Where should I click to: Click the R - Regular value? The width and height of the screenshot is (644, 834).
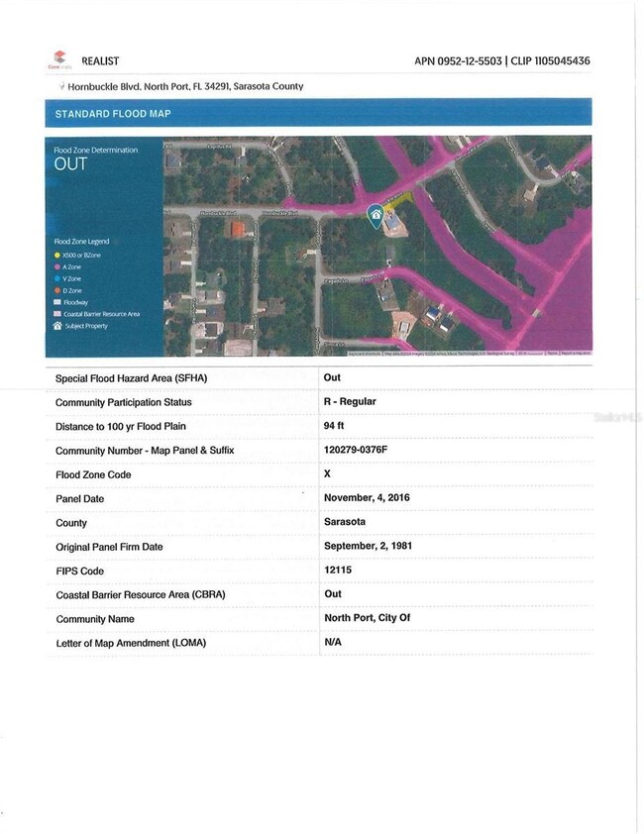click(x=350, y=401)
